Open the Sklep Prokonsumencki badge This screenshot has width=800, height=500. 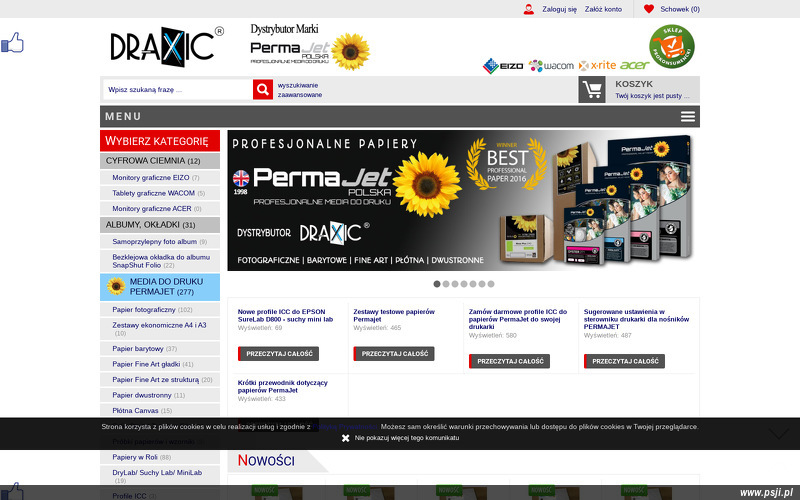671,46
